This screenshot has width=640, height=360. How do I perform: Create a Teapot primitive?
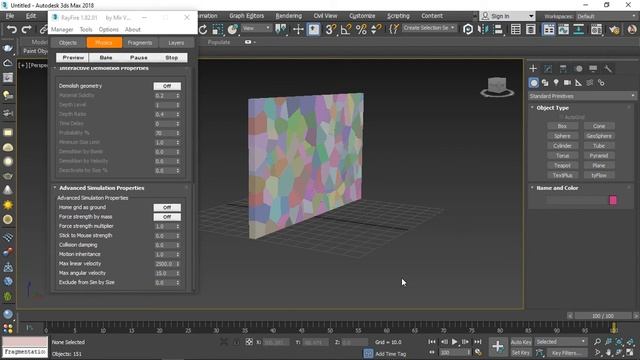pyautogui.click(x=562, y=165)
